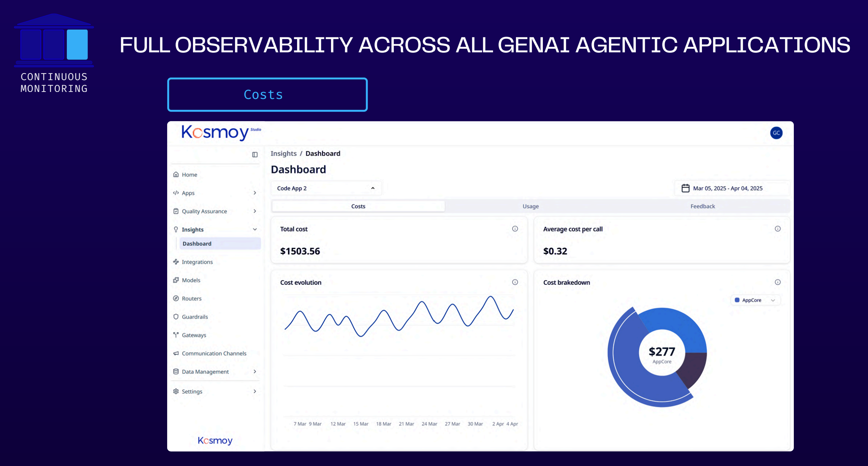The width and height of the screenshot is (868, 466).
Task: Click the Home icon in sidebar
Action: coord(176,174)
